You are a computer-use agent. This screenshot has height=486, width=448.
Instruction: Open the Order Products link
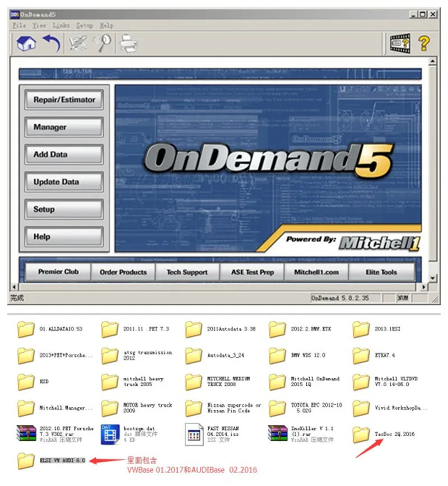point(123,272)
